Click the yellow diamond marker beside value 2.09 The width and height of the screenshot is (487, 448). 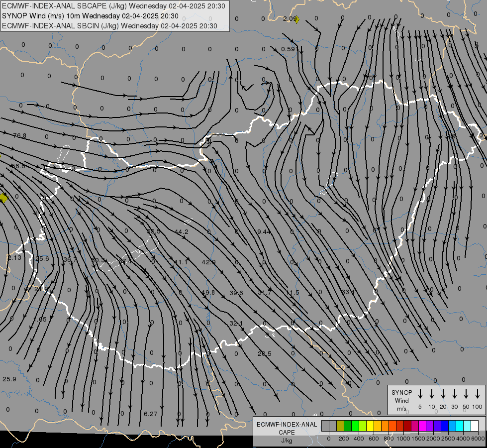pyautogui.click(x=297, y=19)
